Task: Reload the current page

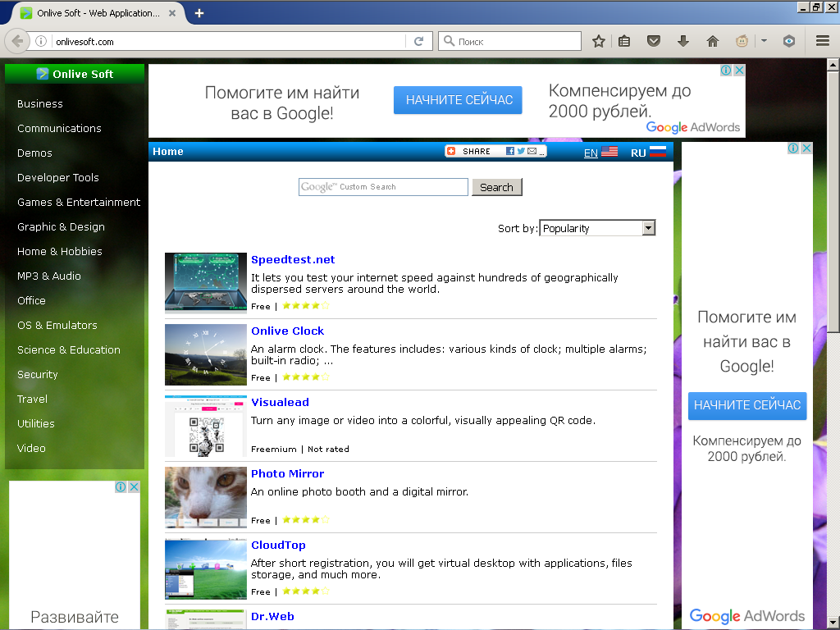Action: 419,41
